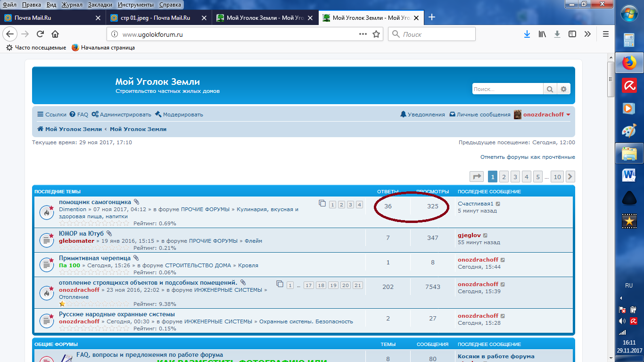Open advanced search gear icon

coord(563,89)
